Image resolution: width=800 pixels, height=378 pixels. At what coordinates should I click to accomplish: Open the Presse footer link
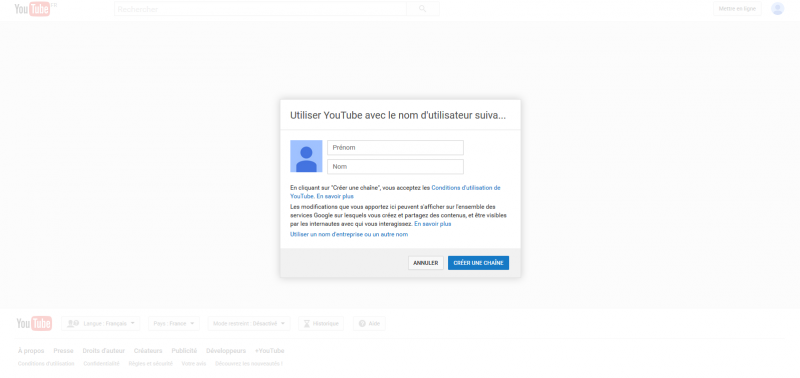[63, 351]
